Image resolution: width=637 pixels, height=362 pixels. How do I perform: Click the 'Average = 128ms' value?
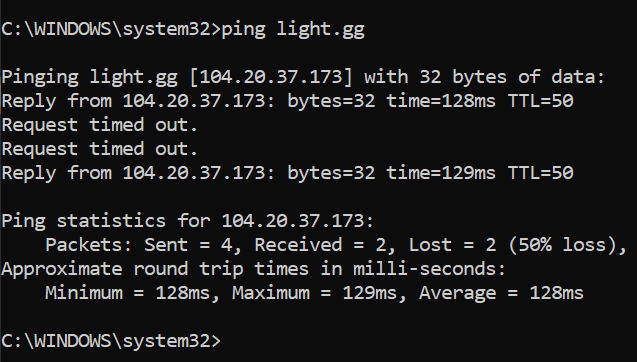(501, 293)
